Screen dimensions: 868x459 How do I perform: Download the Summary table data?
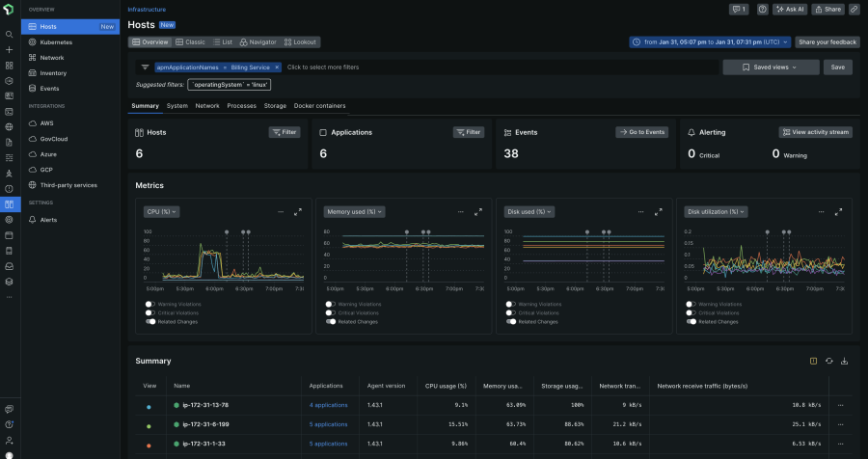pyautogui.click(x=845, y=361)
